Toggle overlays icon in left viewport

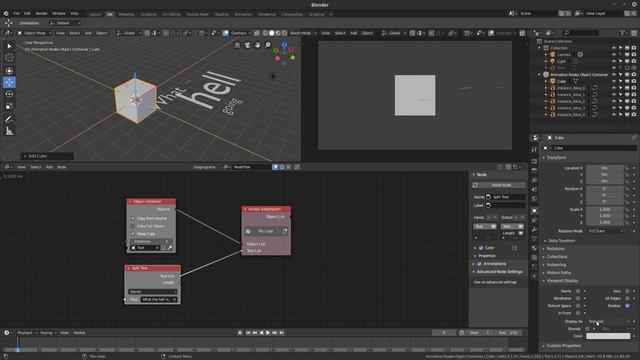click(226, 33)
